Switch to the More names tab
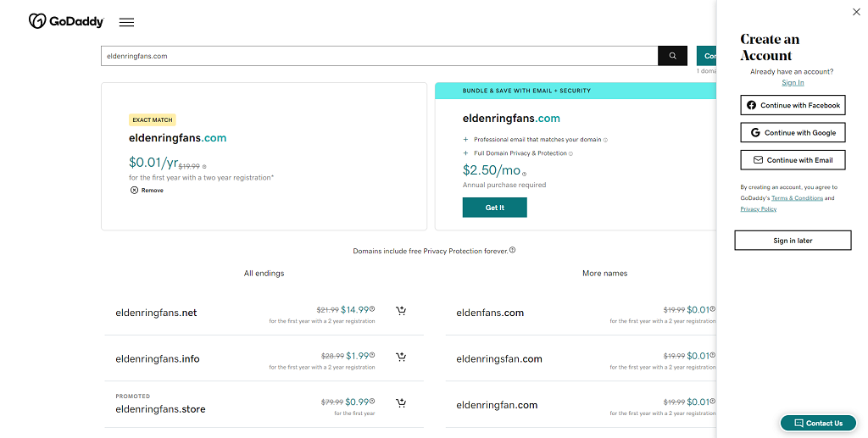 [x=604, y=274]
